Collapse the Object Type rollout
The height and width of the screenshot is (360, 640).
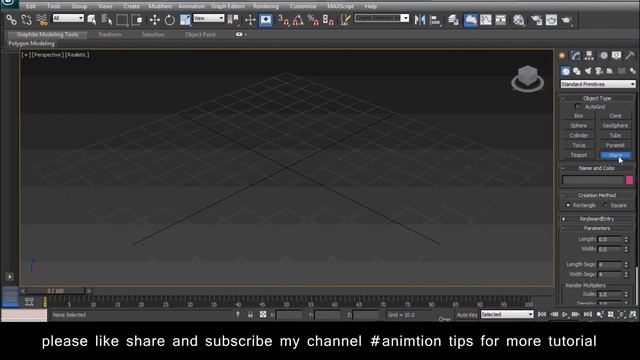pyautogui.click(x=597, y=98)
